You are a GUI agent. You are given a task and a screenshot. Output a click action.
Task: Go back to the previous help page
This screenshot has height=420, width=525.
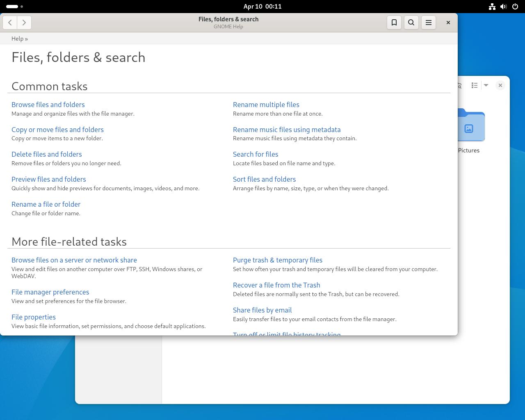coord(10,23)
